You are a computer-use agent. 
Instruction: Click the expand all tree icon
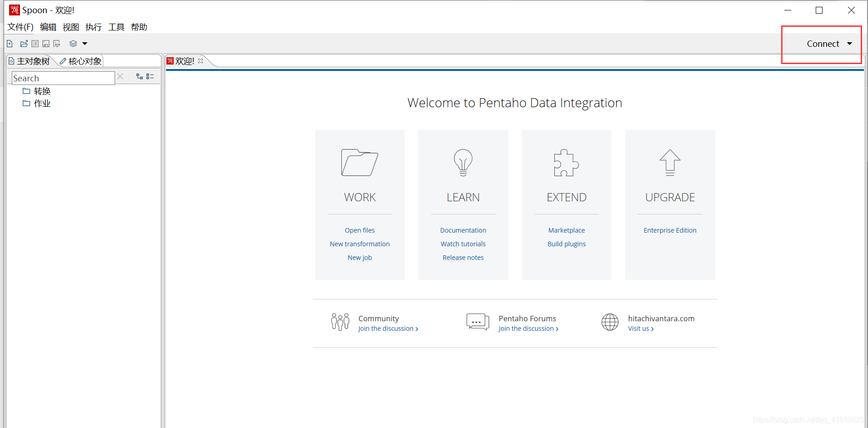pyautogui.click(x=140, y=76)
